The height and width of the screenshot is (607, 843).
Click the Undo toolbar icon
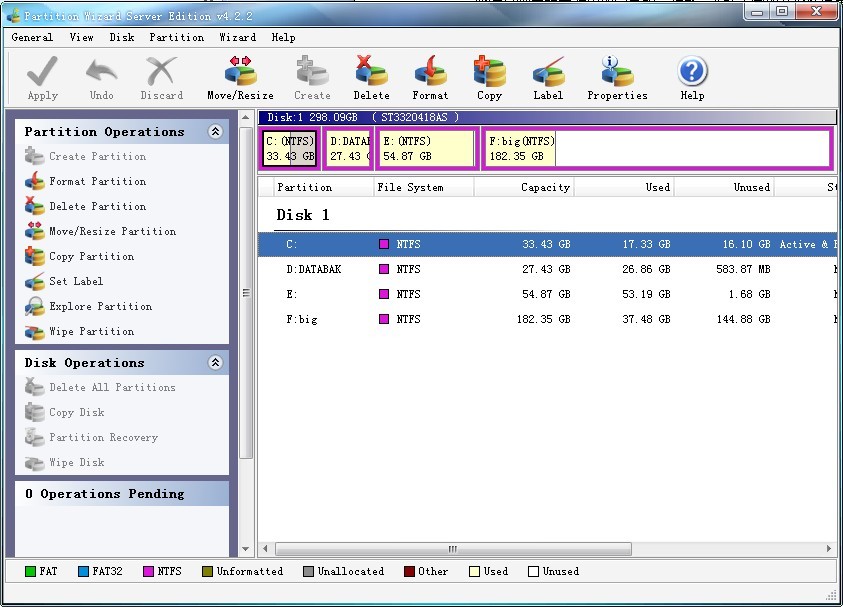(101, 72)
